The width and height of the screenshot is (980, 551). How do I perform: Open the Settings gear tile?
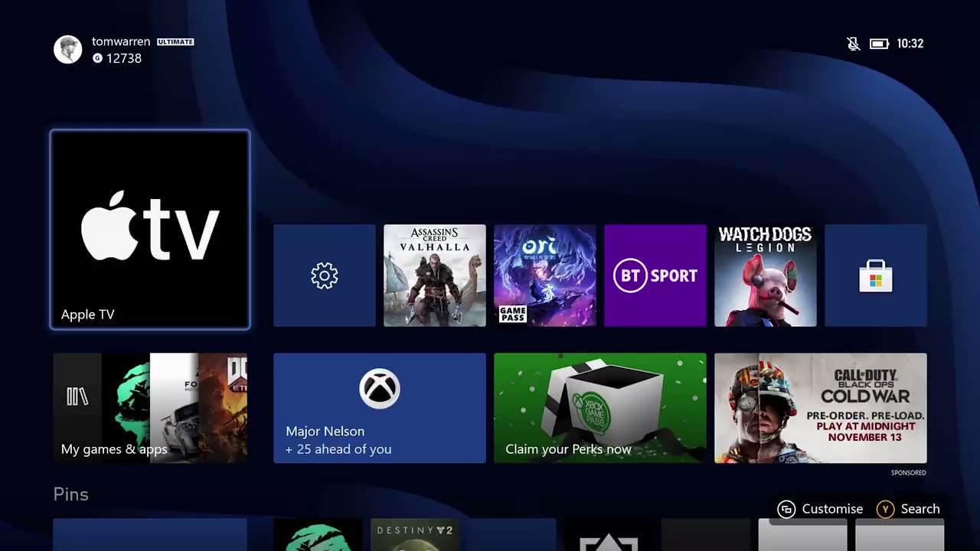325,275
